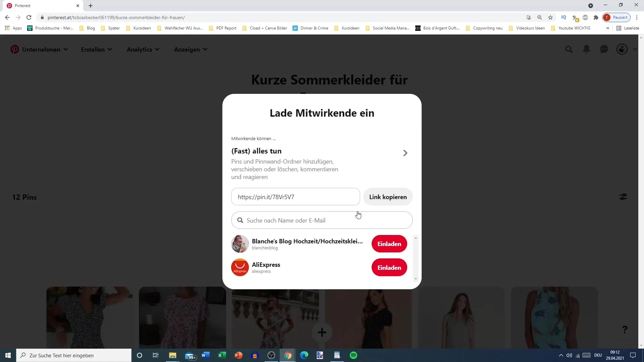The height and width of the screenshot is (362, 644).
Task: Open Microsoft Edge from taskbar
Action: tap(304, 355)
